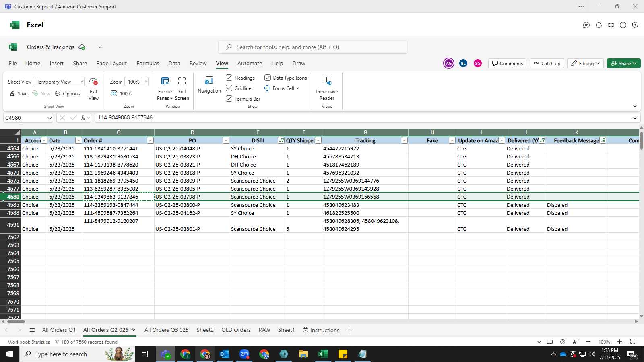Viewport: 644px width, 362px height.
Task: Open File Explorer in taskbar
Action: click(303, 354)
